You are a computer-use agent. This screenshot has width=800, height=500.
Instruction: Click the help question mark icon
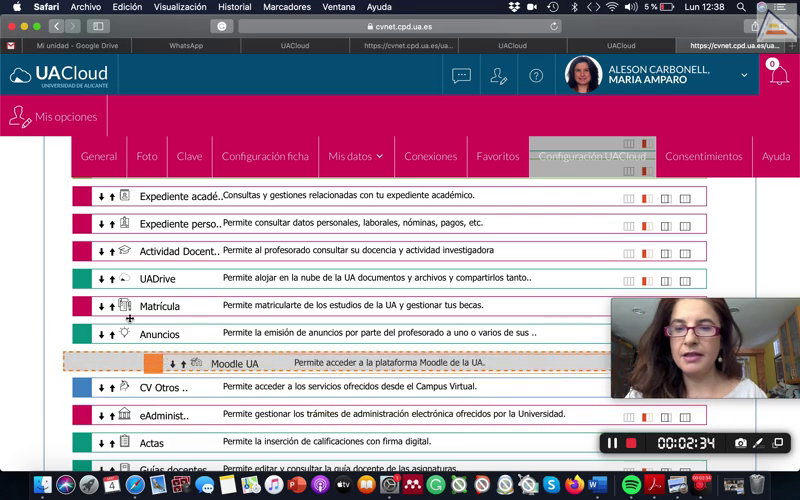coord(536,76)
